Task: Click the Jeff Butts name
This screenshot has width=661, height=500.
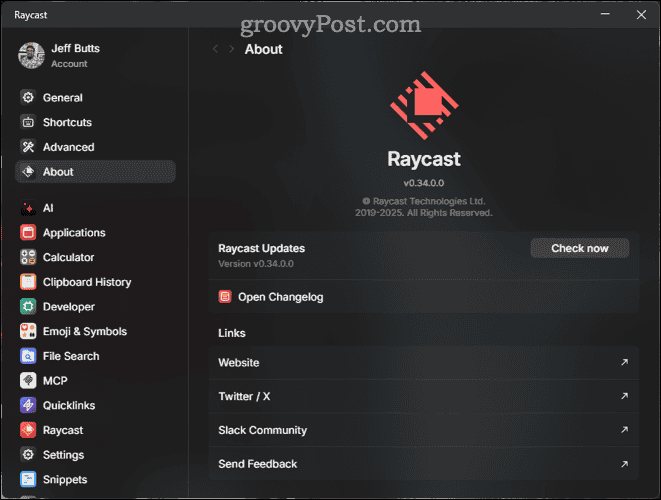Action: coord(75,48)
